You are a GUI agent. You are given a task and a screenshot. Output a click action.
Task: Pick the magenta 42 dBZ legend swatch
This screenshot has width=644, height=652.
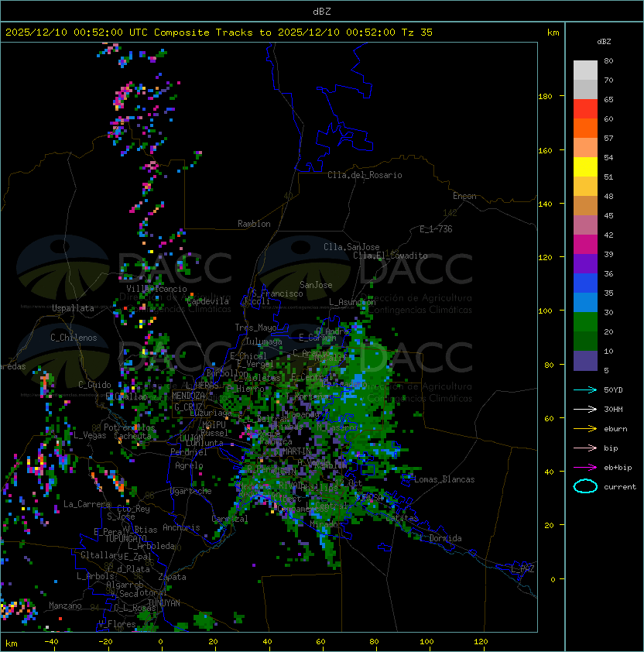click(x=585, y=245)
